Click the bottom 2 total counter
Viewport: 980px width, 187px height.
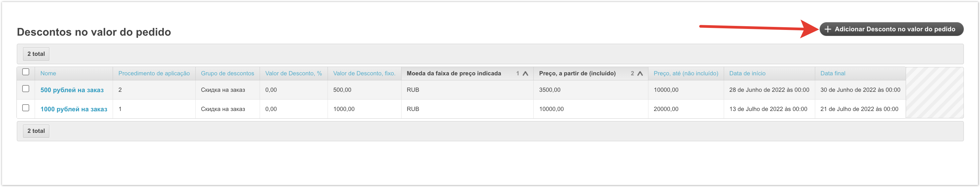coord(36,131)
